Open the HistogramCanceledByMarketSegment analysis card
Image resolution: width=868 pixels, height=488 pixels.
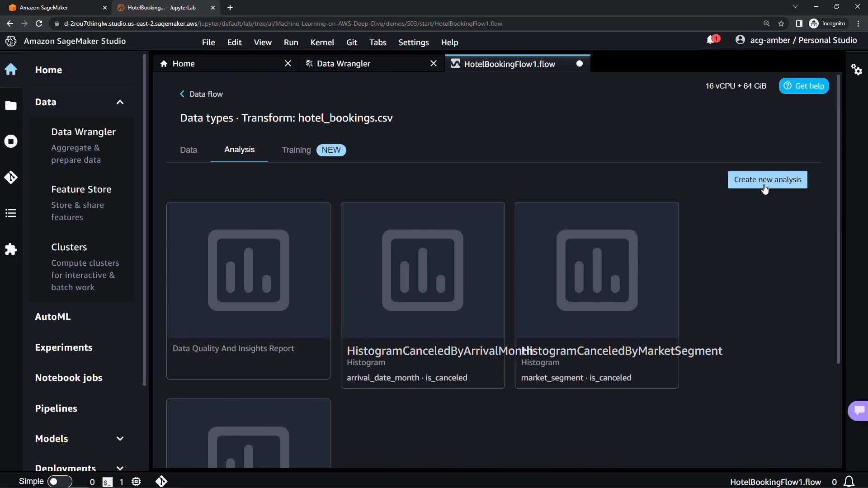596,295
